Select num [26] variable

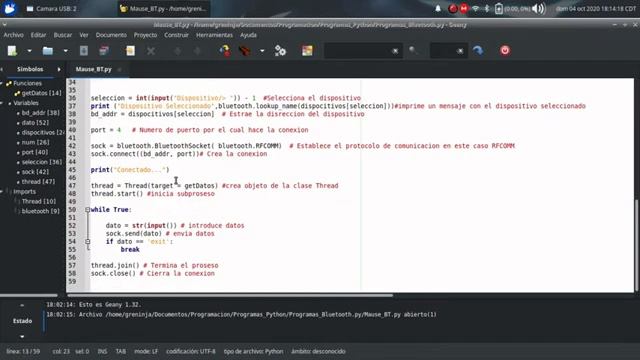pos(35,142)
